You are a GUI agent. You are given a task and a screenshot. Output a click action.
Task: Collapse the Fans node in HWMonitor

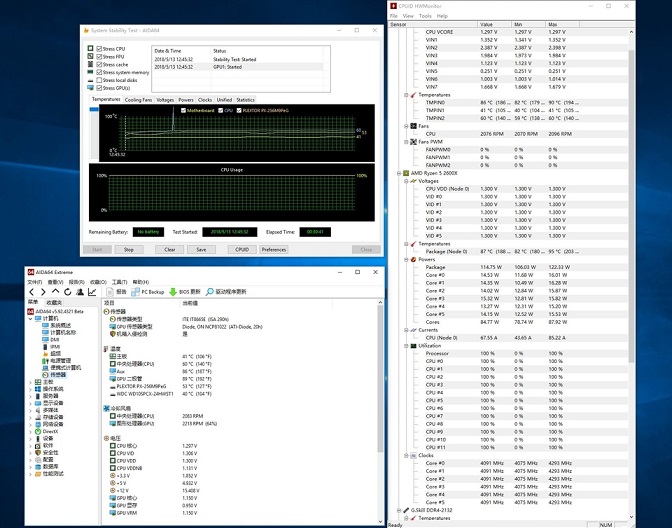[407, 126]
